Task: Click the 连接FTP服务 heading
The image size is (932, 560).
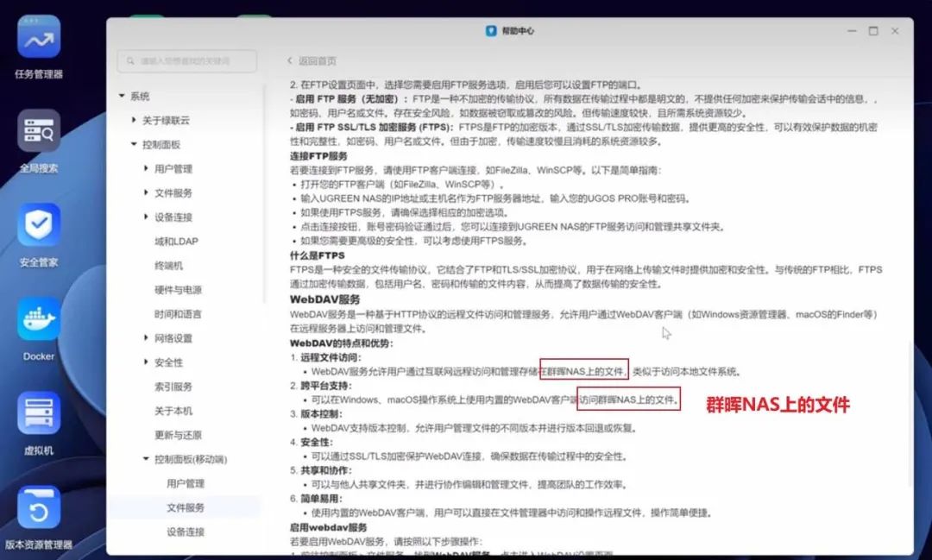Action: pyautogui.click(x=318, y=156)
